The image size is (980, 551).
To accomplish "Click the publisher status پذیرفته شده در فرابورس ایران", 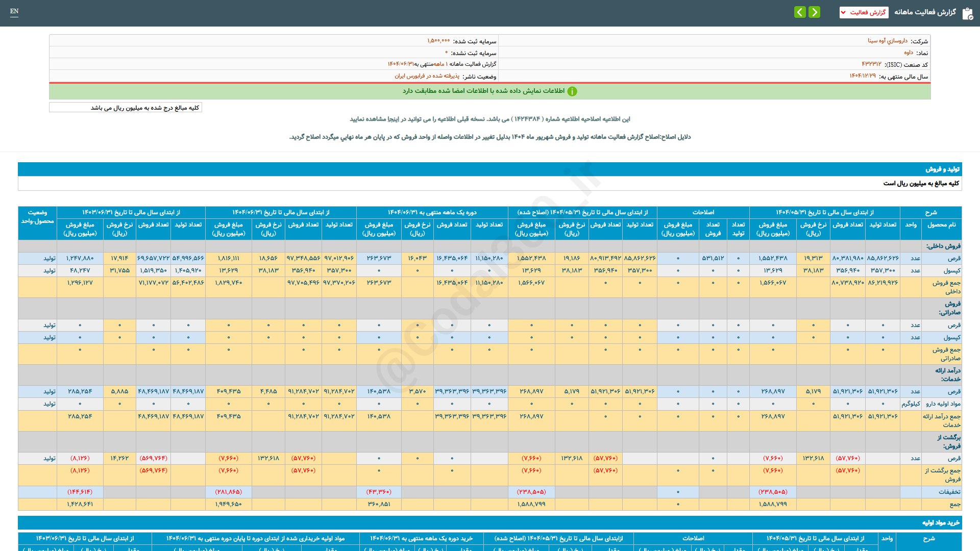I will (427, 76).
